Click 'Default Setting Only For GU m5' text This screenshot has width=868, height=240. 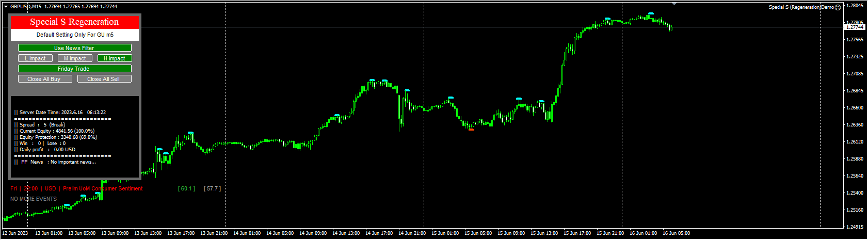(75, 35)
